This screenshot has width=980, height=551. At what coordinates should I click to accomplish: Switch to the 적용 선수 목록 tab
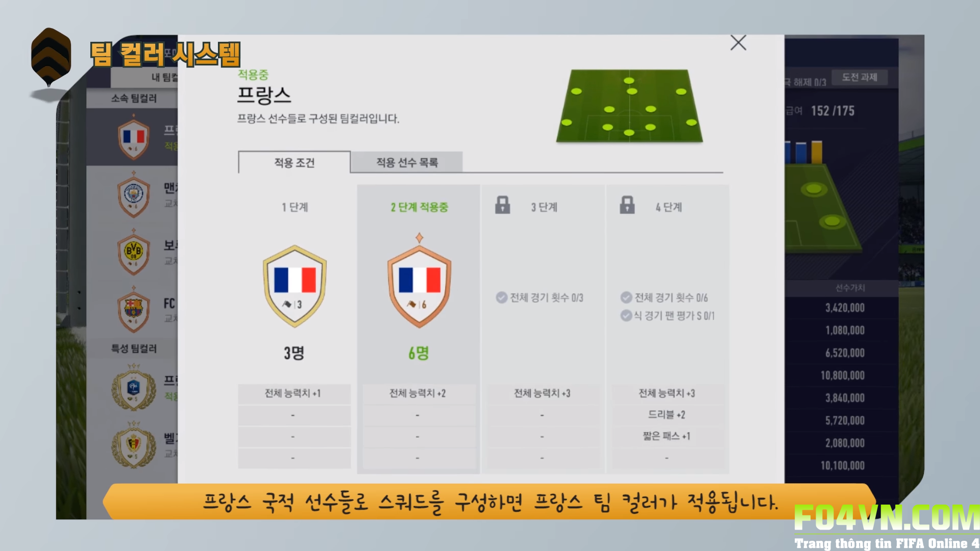pyautogui.click(x=407, y=162)
